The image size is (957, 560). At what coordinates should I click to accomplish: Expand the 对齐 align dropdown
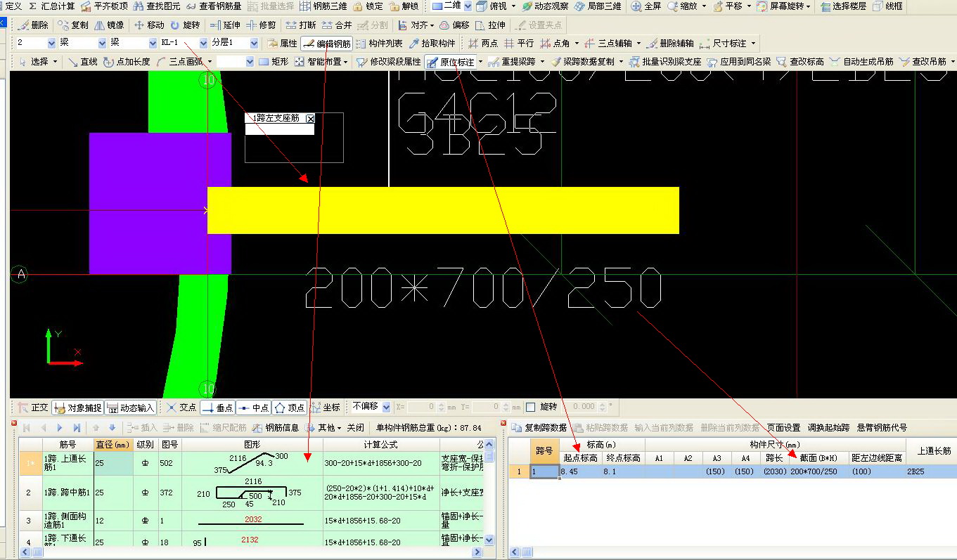click(431, 25)
